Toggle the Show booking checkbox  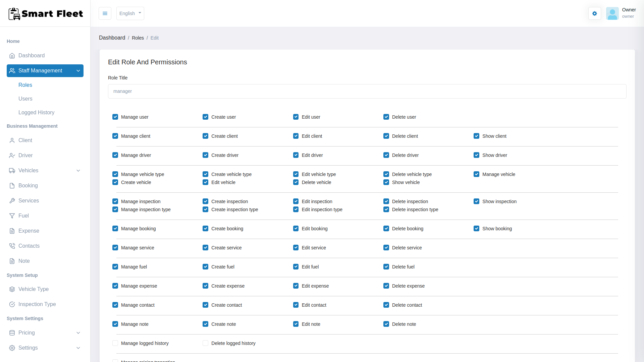pos(476,229)
